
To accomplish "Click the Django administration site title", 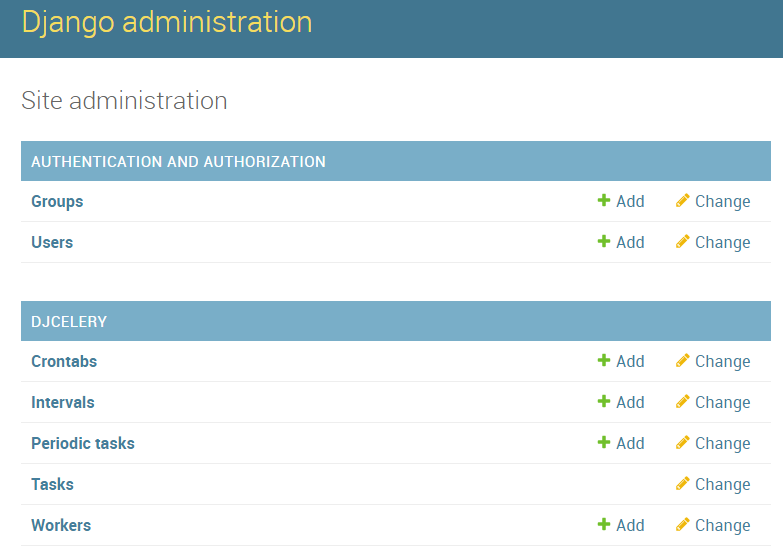I will (167, 22).
